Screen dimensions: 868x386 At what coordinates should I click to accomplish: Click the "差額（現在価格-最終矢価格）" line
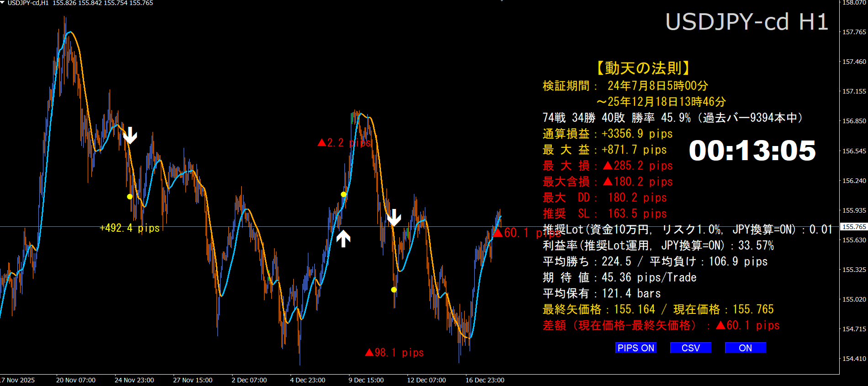661,325
